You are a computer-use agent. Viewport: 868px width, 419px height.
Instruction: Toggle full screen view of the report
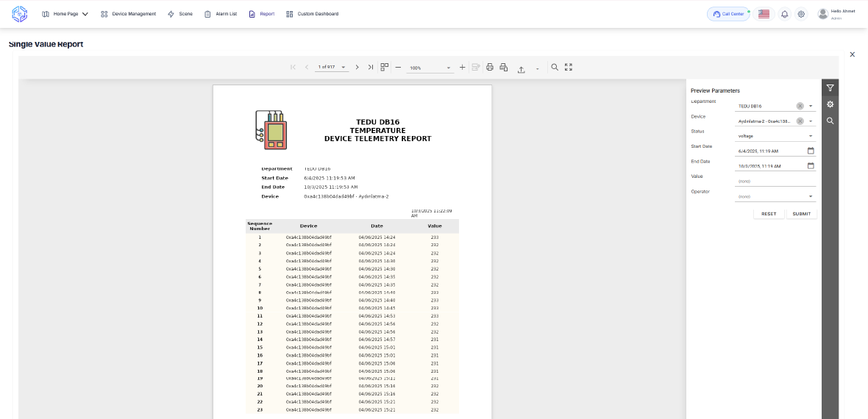(x=569, y=67)
